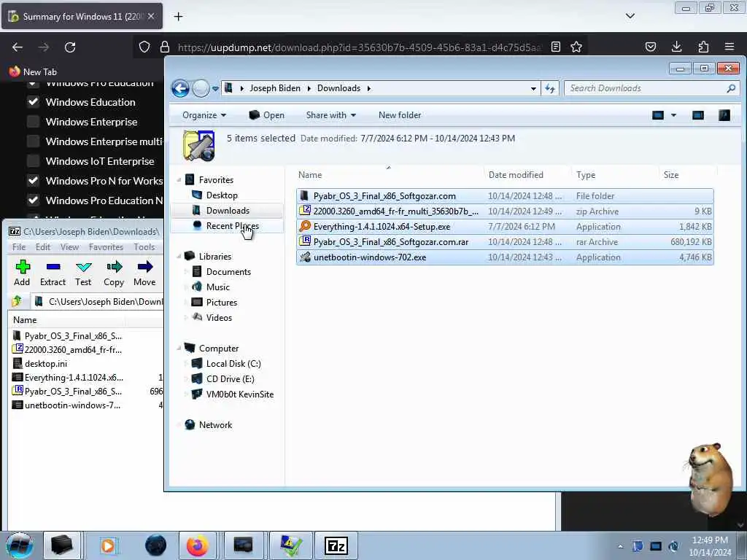Image resolution: width=747 pixels, height=560 pixels.
Task: Open Firefox extensions puzzle icon
Action: coord(703,47)
